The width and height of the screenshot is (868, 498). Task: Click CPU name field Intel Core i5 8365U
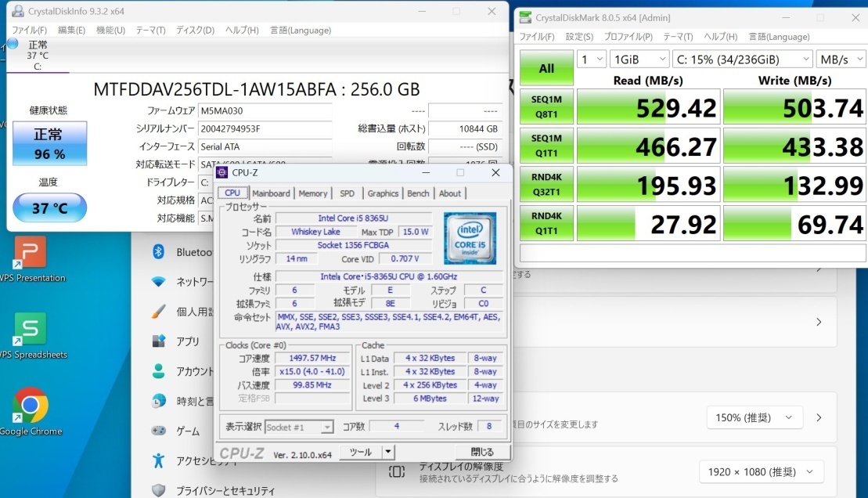[353, 218]
